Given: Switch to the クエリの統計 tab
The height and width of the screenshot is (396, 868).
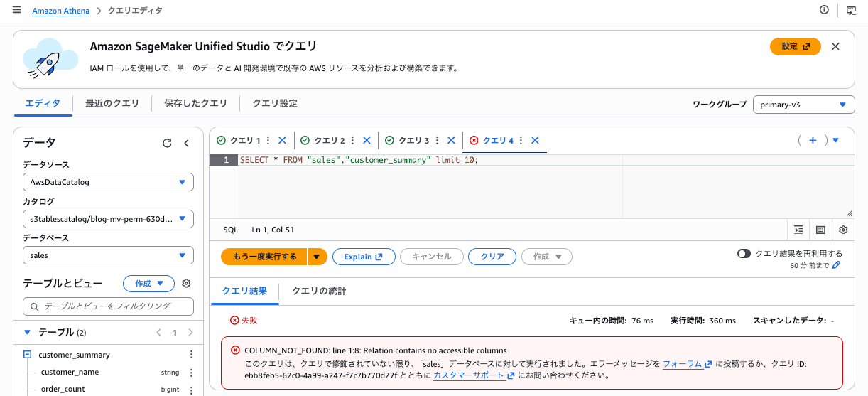Looking at the screenshot, I should [319, 291].
